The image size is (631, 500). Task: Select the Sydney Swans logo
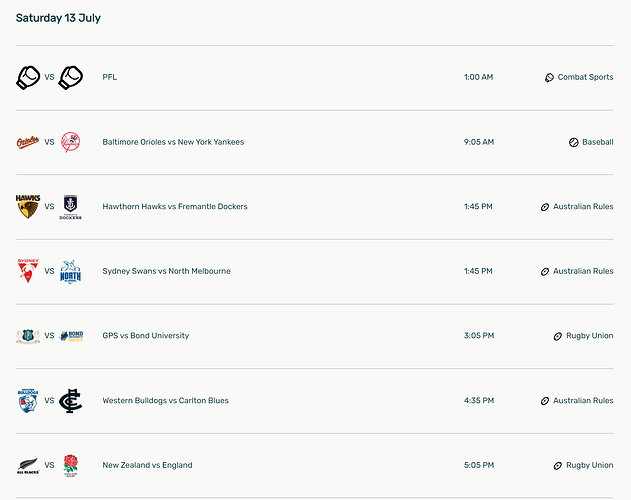pos(28,271)
